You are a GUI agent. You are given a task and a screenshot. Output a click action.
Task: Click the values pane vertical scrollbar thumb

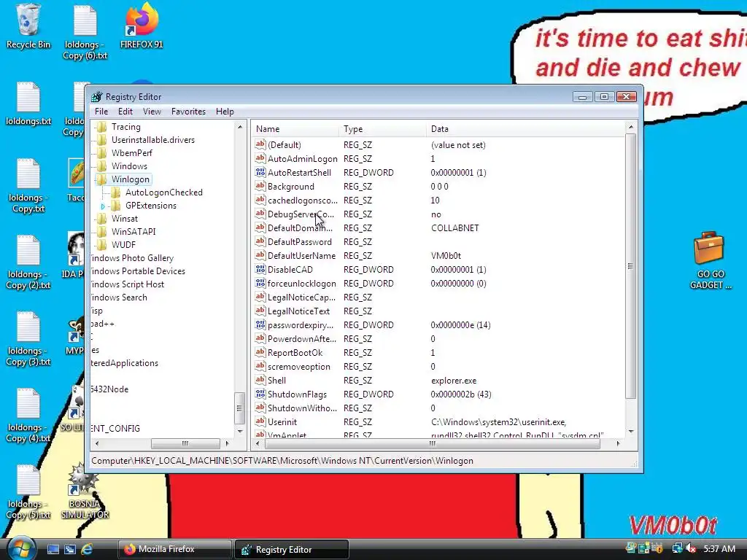[630, 266]
